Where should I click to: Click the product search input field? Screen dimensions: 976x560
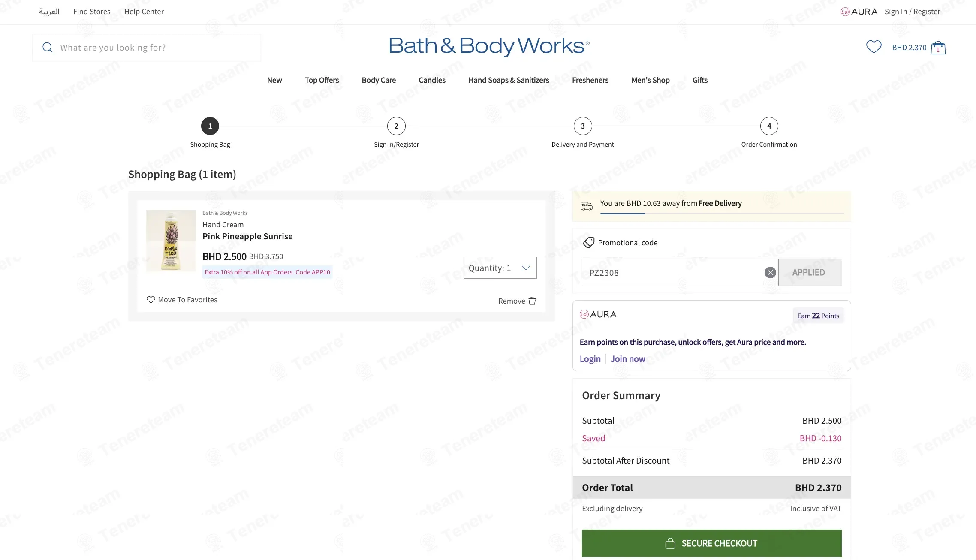click(147, 48)
